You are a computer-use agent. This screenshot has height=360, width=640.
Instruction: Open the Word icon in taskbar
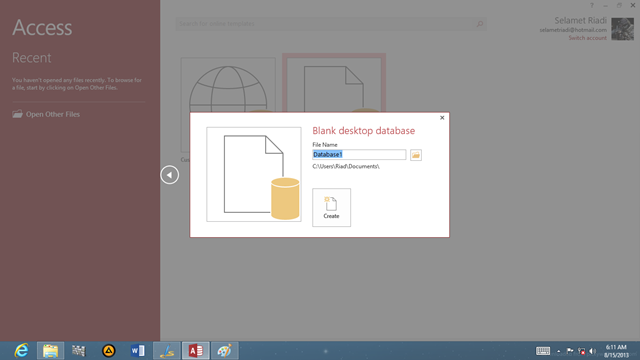(x=138, y=351)
